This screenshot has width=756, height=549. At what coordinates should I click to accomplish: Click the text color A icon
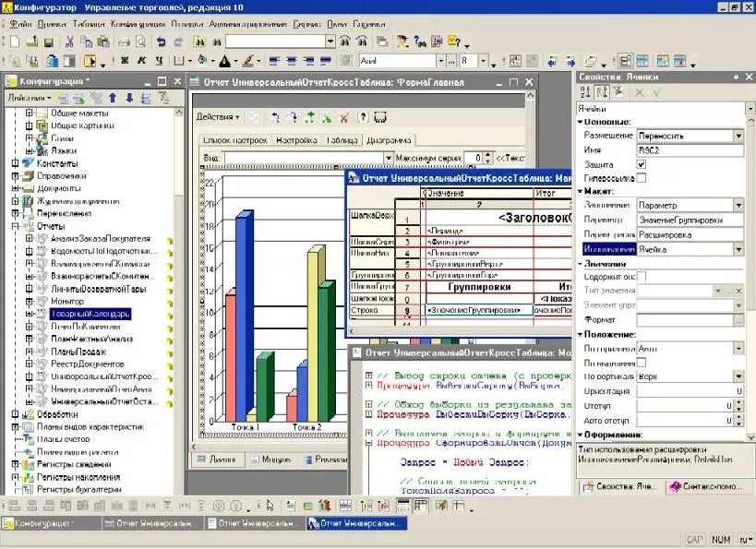coord(224,61)
